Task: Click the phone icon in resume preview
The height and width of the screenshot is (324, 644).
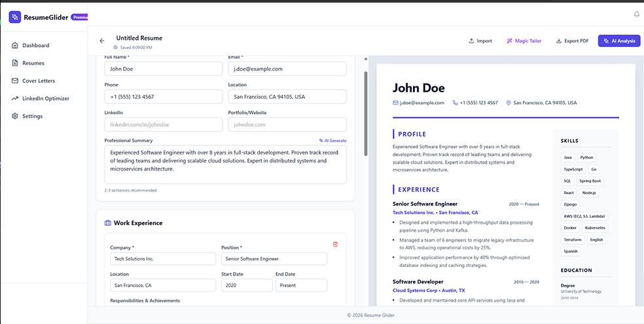Action: [x=455, y=103]
